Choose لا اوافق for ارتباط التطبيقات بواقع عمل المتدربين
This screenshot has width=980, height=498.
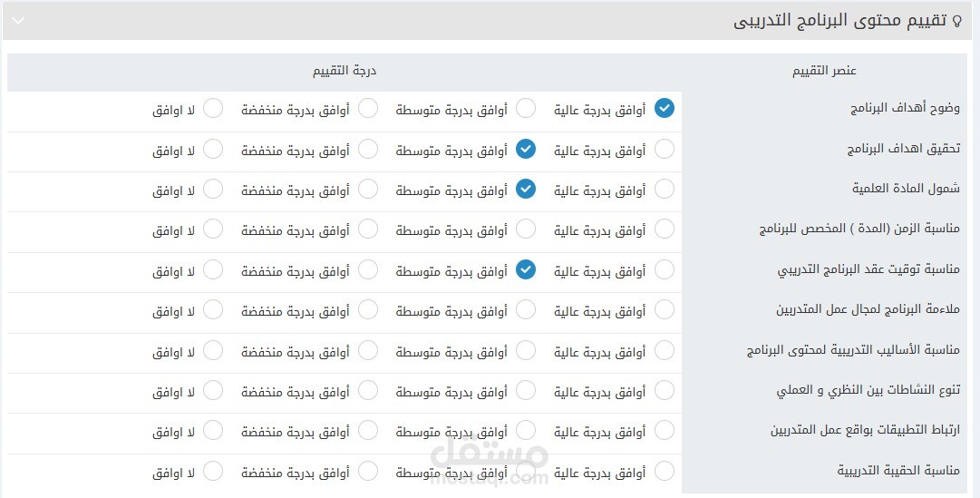pos(213,431)
